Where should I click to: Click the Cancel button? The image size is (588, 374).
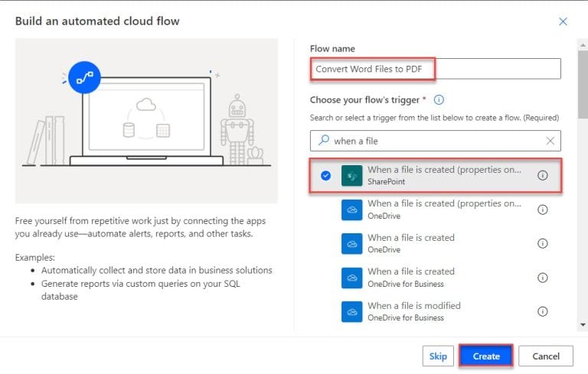(x=546, y=356)
